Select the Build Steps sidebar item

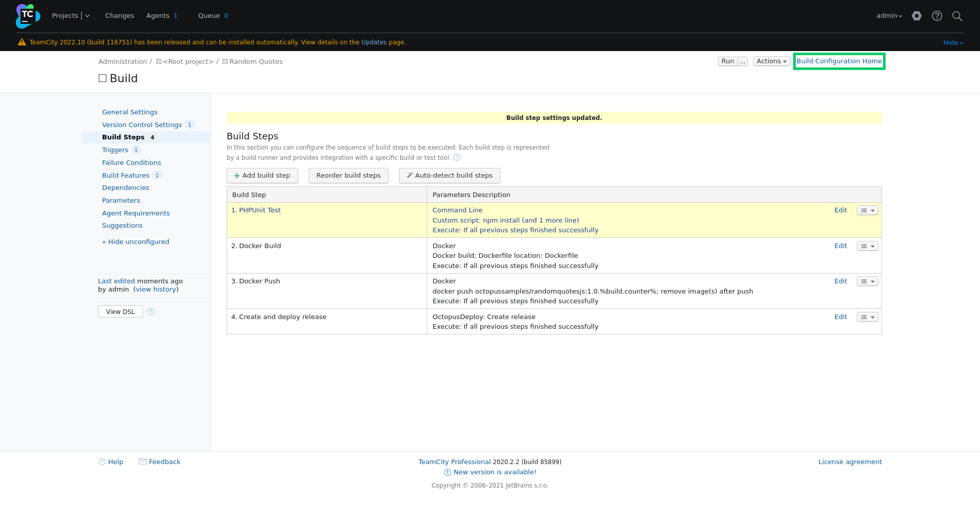(123, 137)
